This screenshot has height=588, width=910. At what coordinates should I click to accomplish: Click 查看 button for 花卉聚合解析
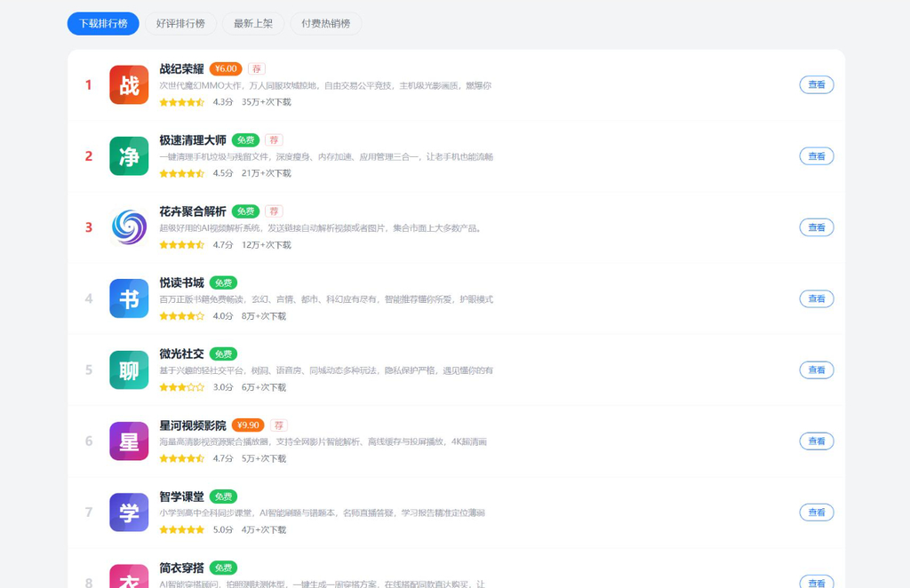[817, 227]
